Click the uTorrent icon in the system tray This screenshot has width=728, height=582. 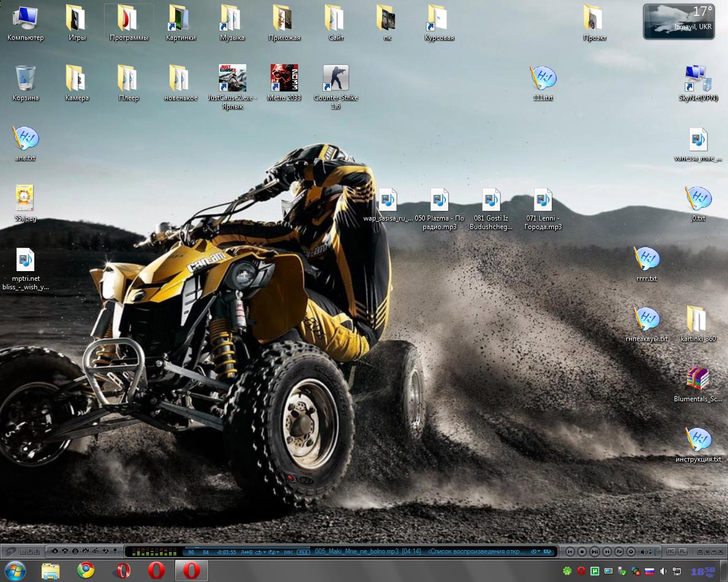(x=595, y=571)
